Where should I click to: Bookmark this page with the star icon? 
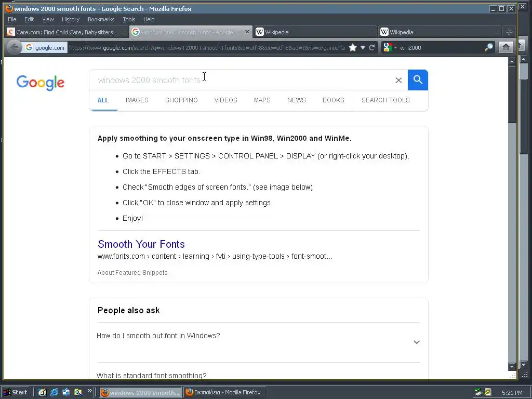(353, 47)
